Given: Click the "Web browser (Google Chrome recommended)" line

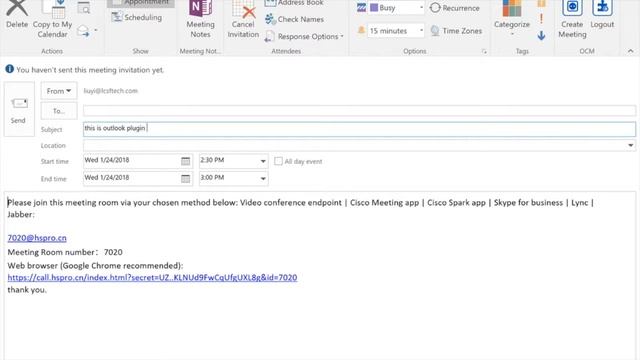Looking at the screenshot, I should coord(95,266).
